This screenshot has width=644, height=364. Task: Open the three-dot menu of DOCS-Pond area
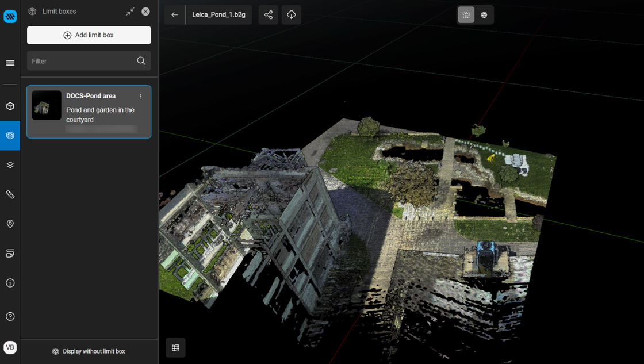coord(140,96)
